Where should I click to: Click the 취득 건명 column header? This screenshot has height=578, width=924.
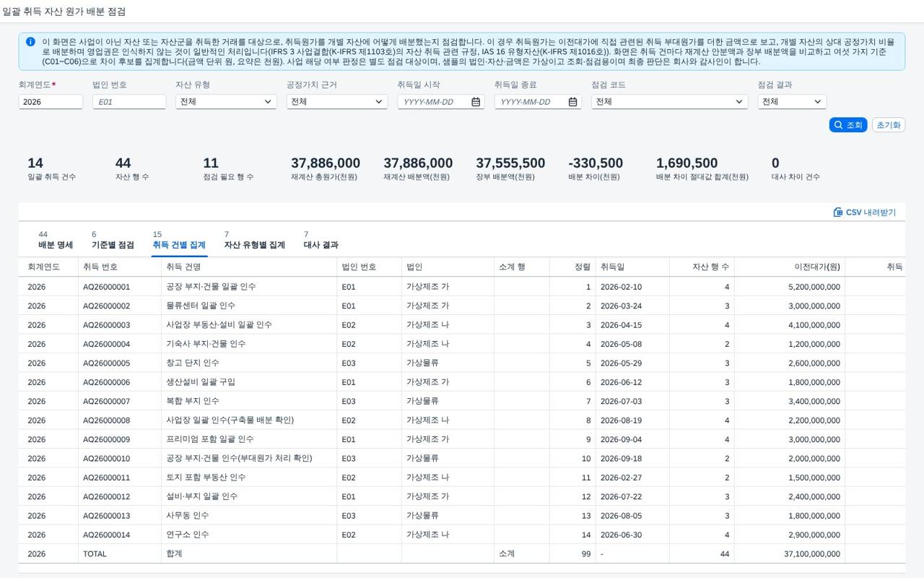(x=248, y=267)
